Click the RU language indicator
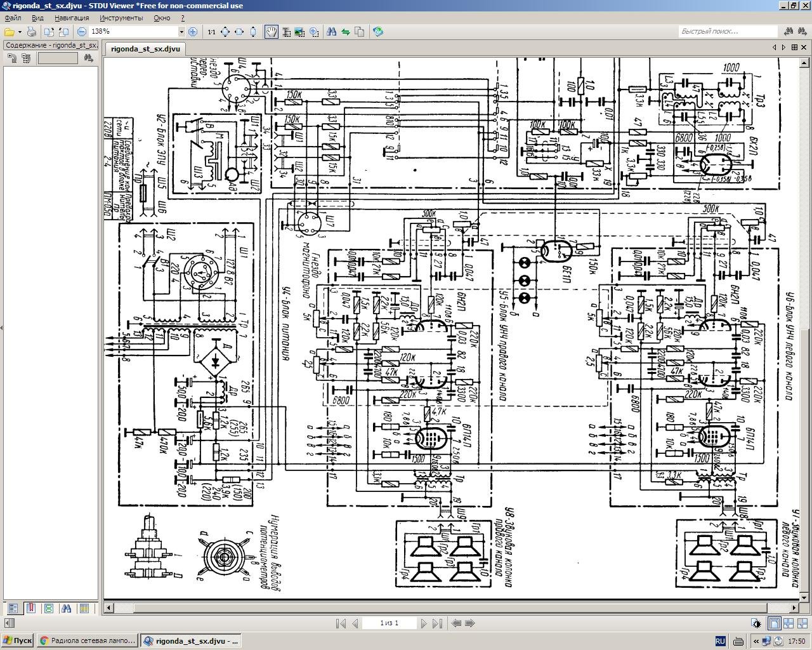Screen dimensions: 812x650 click(721, 641)
